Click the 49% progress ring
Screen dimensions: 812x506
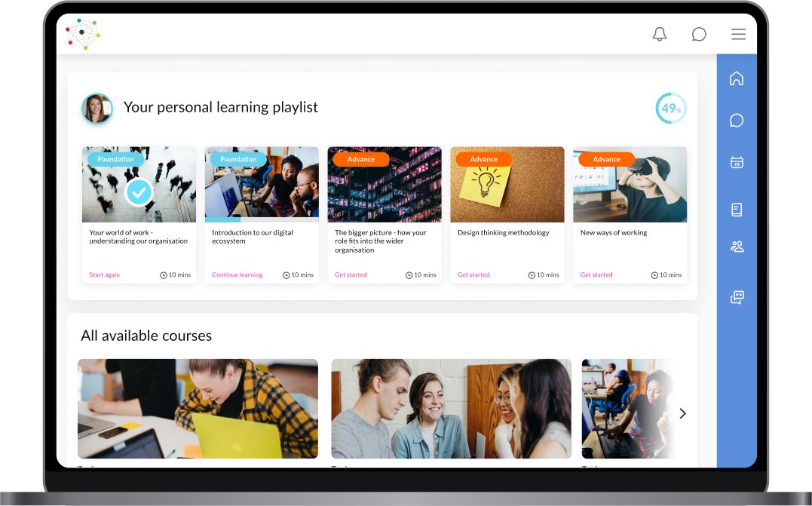671,109
